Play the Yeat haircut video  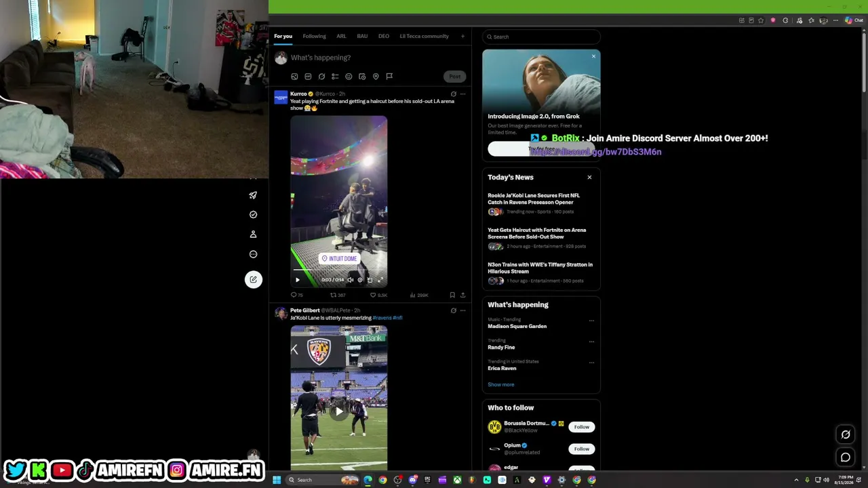coord(297,280)
